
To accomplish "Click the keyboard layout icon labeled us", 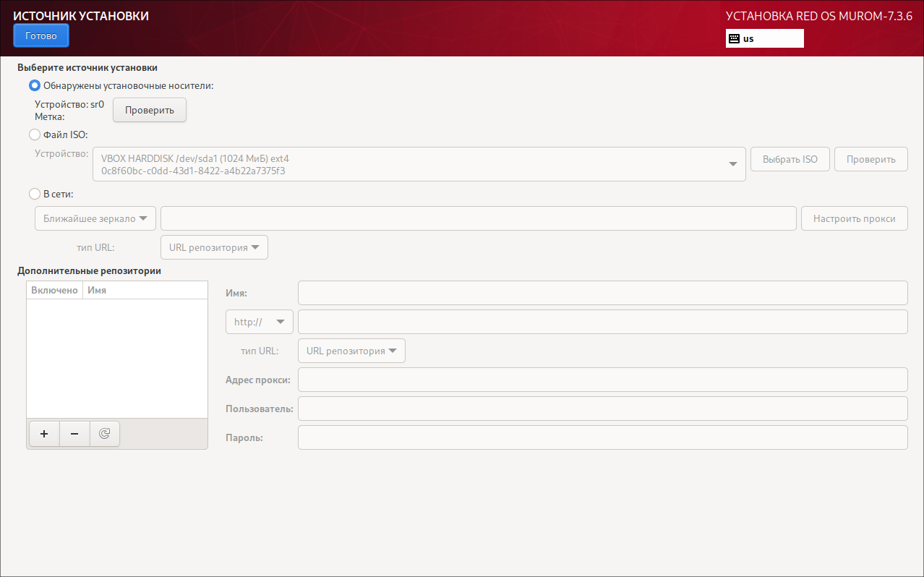I will 734,38.
